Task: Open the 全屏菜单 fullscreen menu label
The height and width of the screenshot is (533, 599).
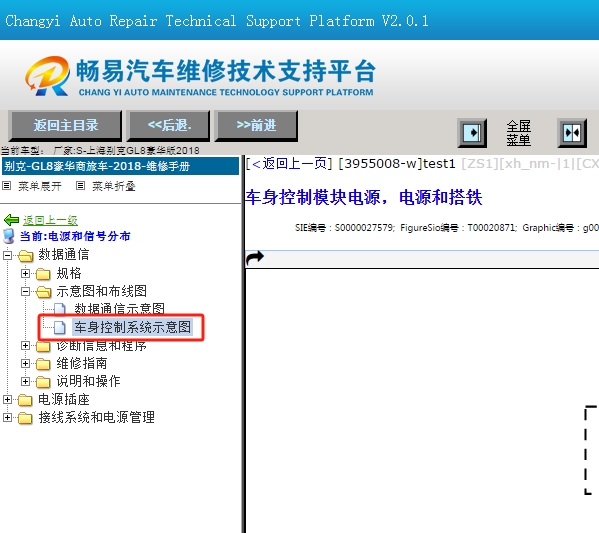Action: [x=518, y=133]
